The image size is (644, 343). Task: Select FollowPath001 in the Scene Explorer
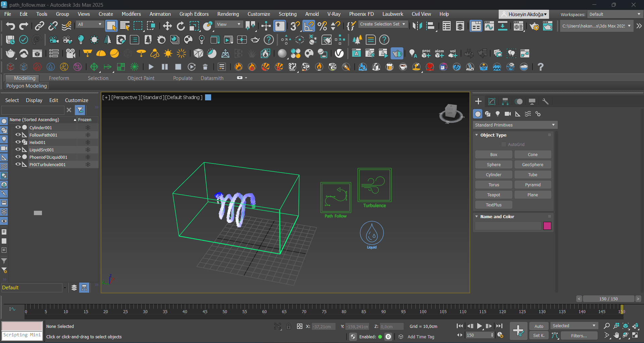tap(43, 135)
